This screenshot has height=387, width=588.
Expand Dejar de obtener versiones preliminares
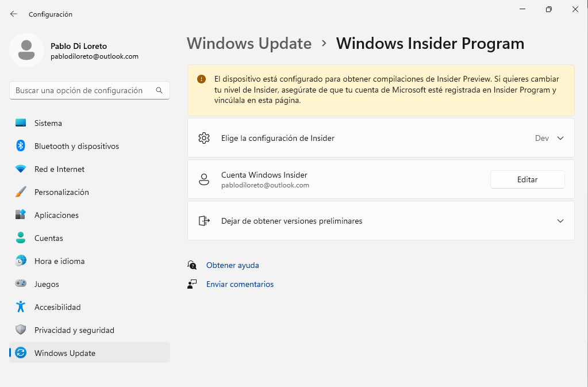[560, 221]
